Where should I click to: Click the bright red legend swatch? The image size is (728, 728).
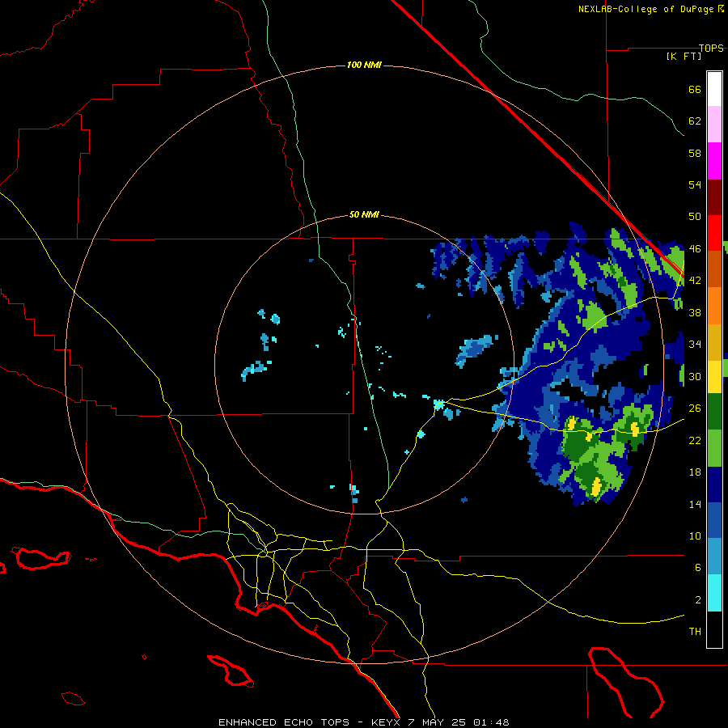[x=714, y=233]
